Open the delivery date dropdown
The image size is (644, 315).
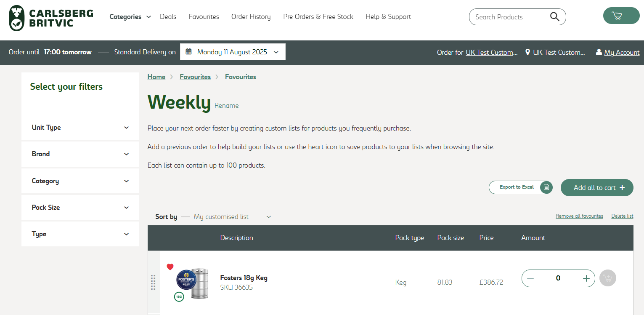(x=233, y=52)
